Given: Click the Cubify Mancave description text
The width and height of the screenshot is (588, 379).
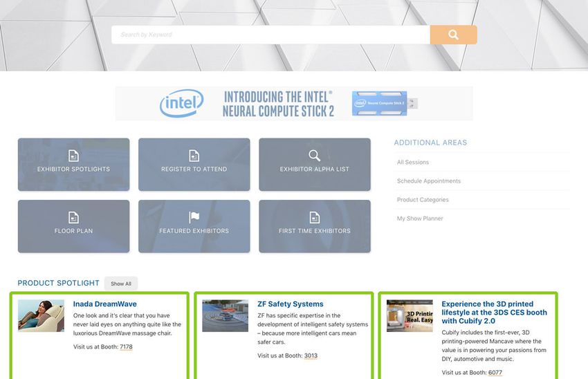Looking at the screenshot, I should [494, 346].
